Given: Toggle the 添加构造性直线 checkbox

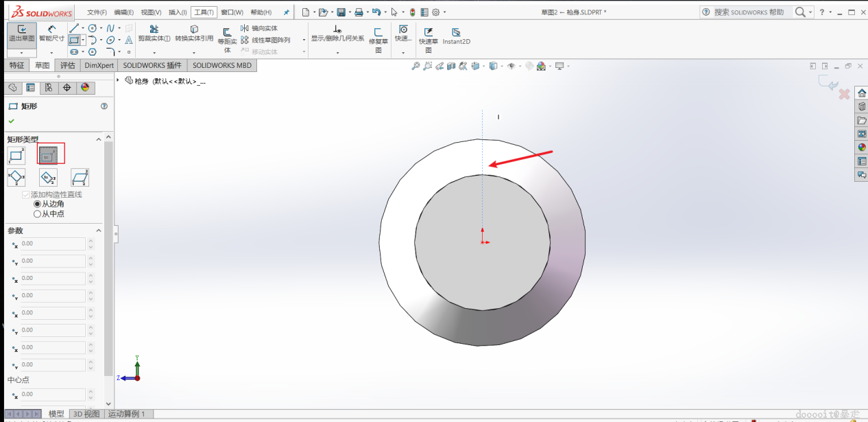Looking at the screenshot, I should (x=26, y=195).
